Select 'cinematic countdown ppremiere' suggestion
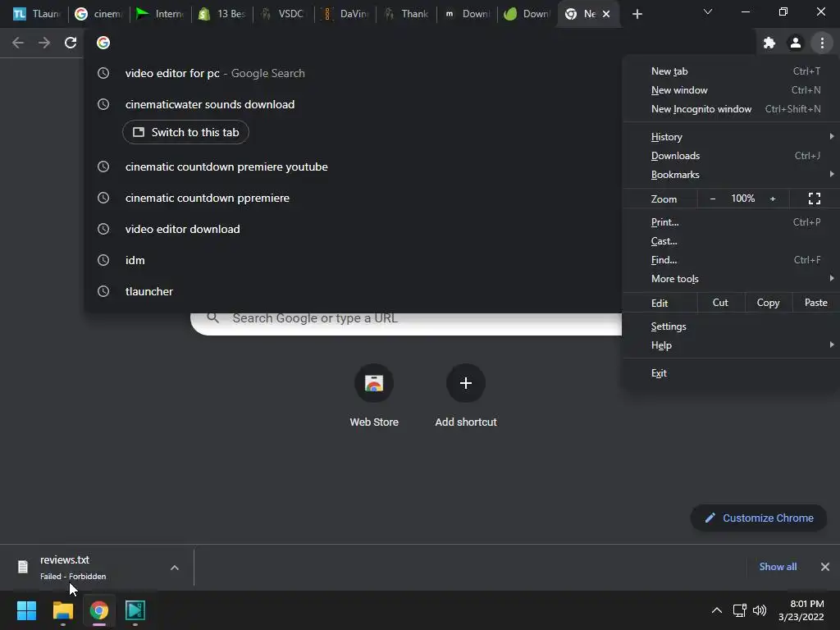This screenshot has height=630, width=840. pos(353,198)
